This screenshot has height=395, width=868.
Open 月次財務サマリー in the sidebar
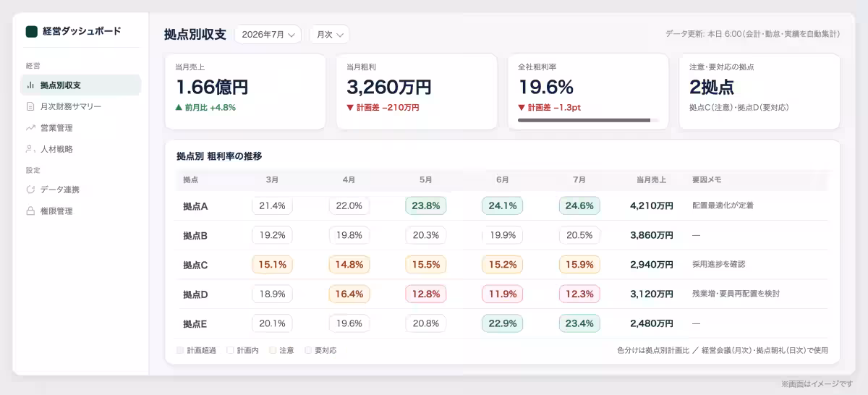[80, 106]
